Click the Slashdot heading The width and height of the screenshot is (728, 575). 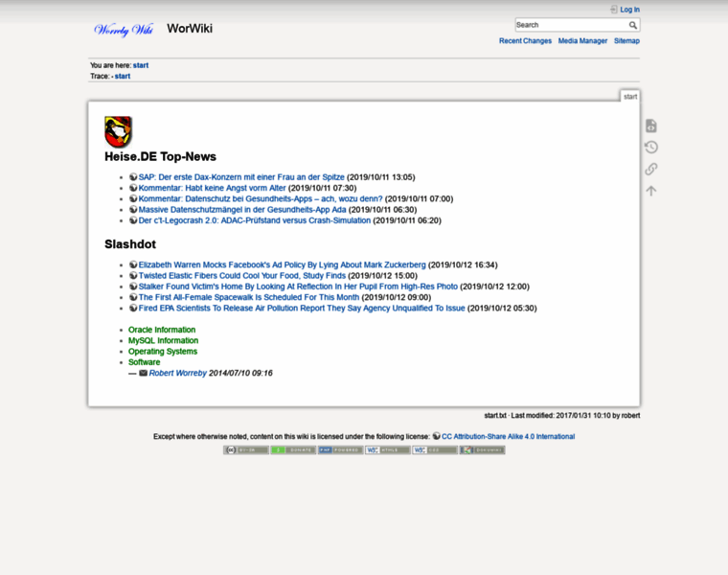(130, 244)
